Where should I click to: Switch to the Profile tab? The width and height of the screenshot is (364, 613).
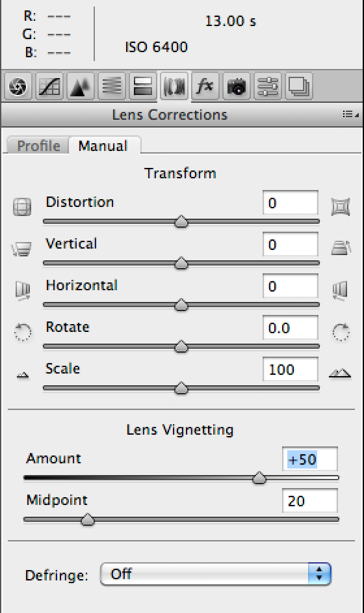pos(38,146)
